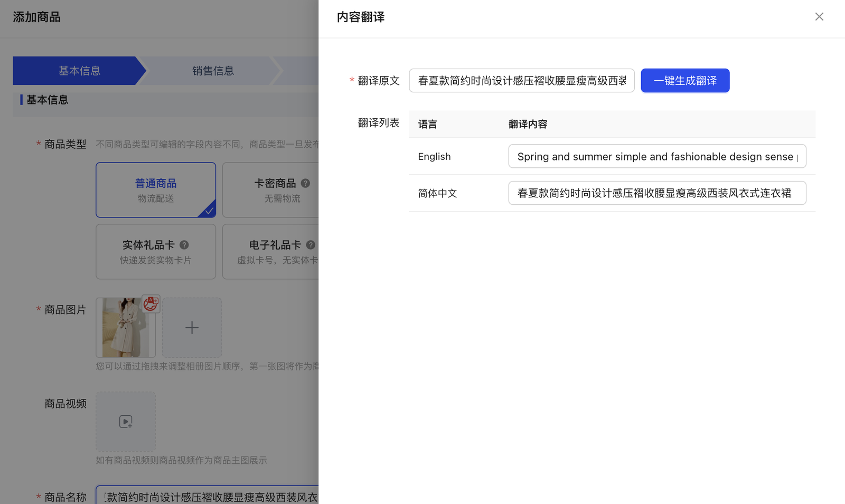Viewport: 845px width, 504px height.
Task: Switch to the 销售信息 step tab
Action: [x=213, y=71]
